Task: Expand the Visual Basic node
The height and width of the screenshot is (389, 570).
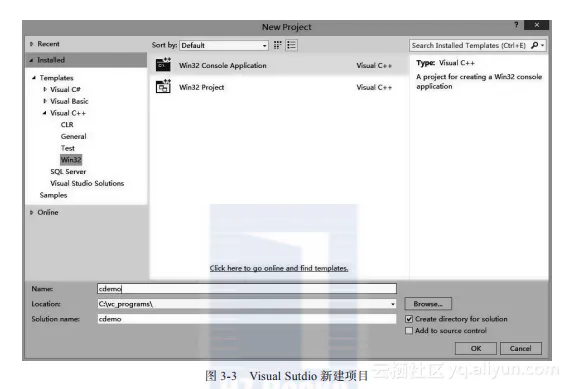Action: pos(45,101)
